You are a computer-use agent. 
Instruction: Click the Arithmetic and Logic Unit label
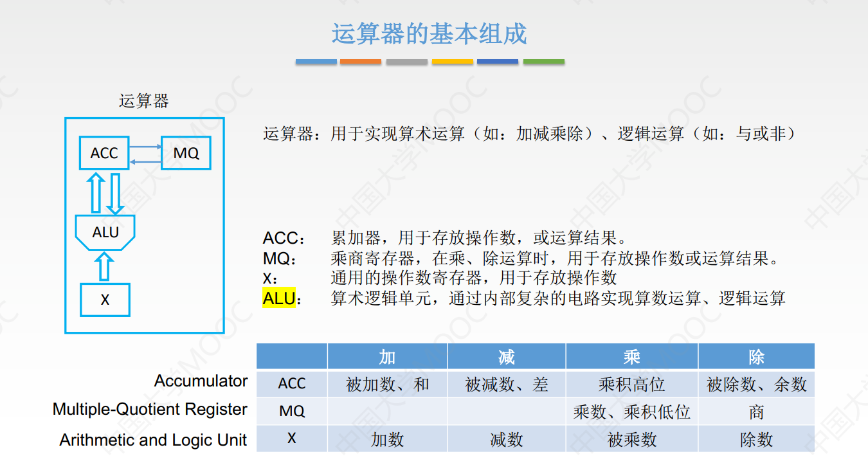click(153, 440)
